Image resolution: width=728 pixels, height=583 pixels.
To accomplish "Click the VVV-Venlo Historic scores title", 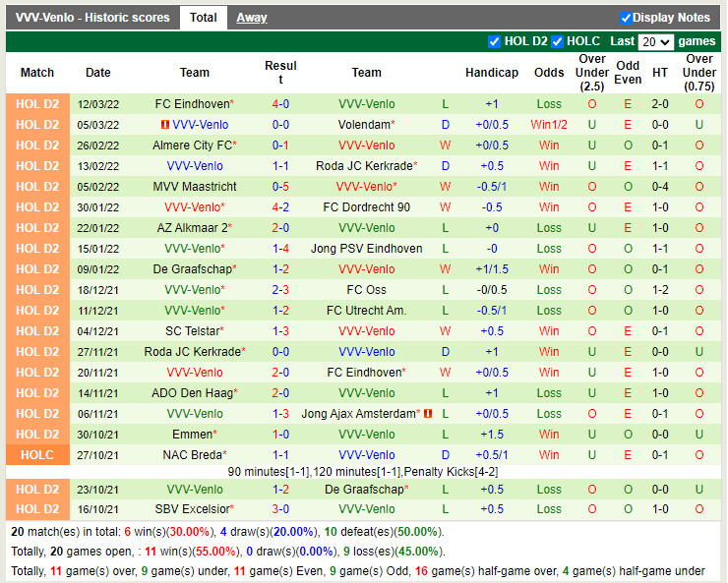I will (92, 18).
